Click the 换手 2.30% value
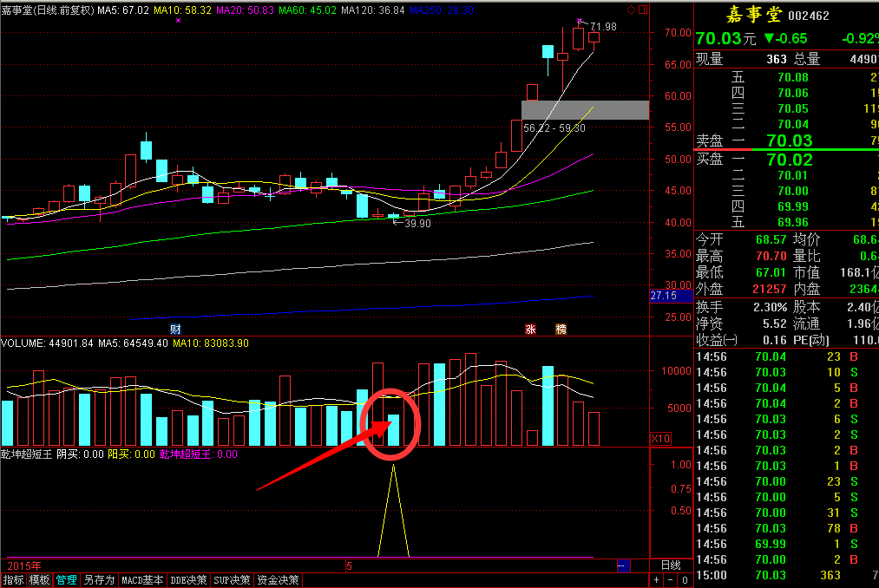Image resolution: width=879 pixels, height=588 pixels. [771, 307]
